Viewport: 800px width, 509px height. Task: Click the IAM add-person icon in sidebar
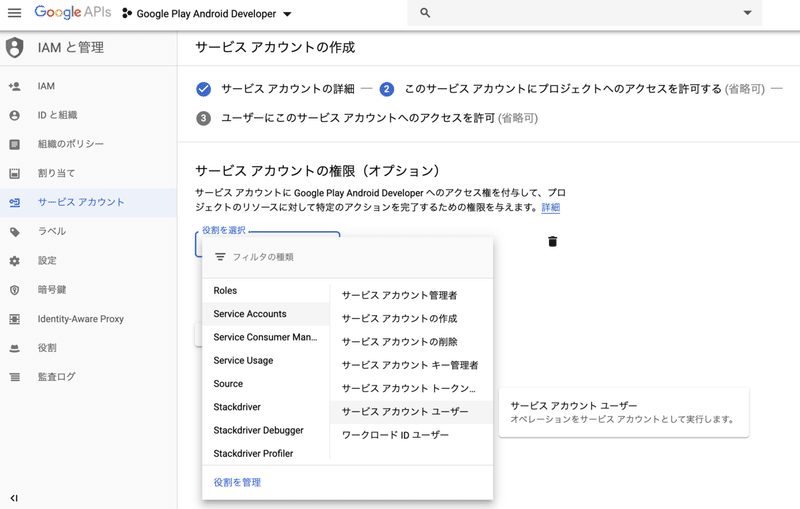coord(15,86)
